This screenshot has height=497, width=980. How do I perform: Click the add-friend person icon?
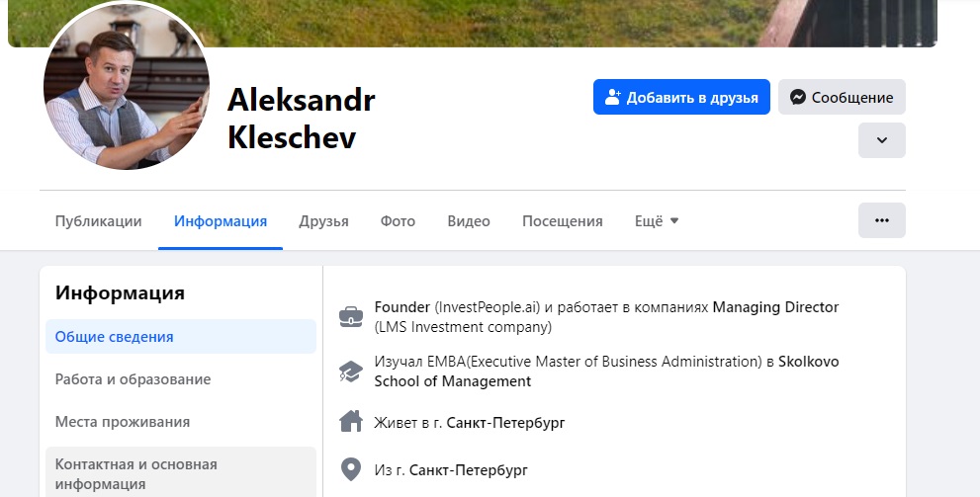(613, 98)
